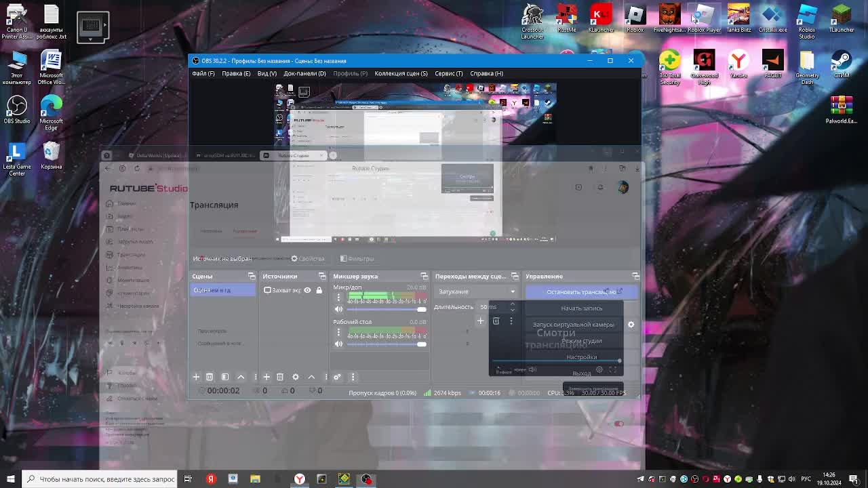
Task: Open more options in Scenes toolbar
Action: [x=256, y=377]
